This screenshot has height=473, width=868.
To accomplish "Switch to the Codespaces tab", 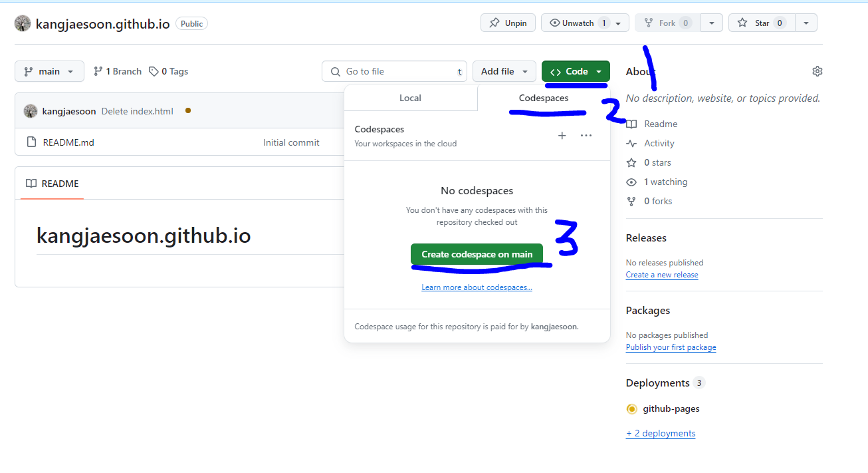I will (544, 98).
